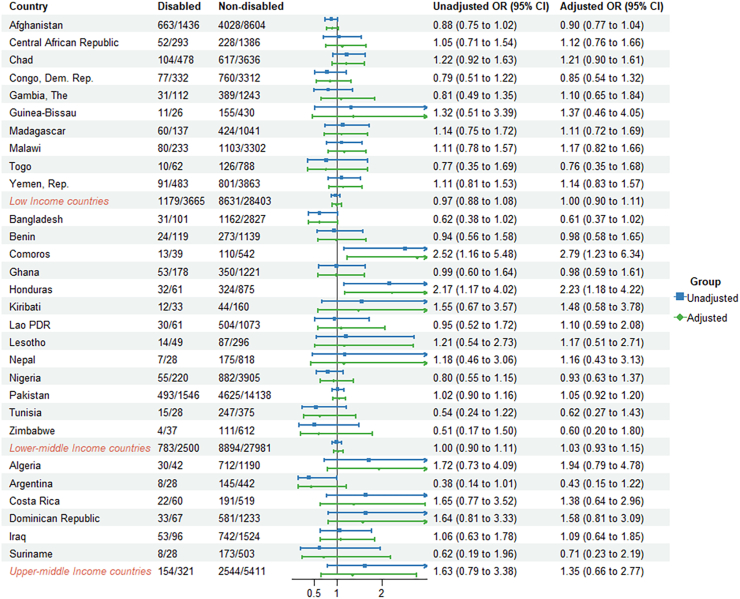Click the green Adjusted legend diamond marker

pos(680,318)
